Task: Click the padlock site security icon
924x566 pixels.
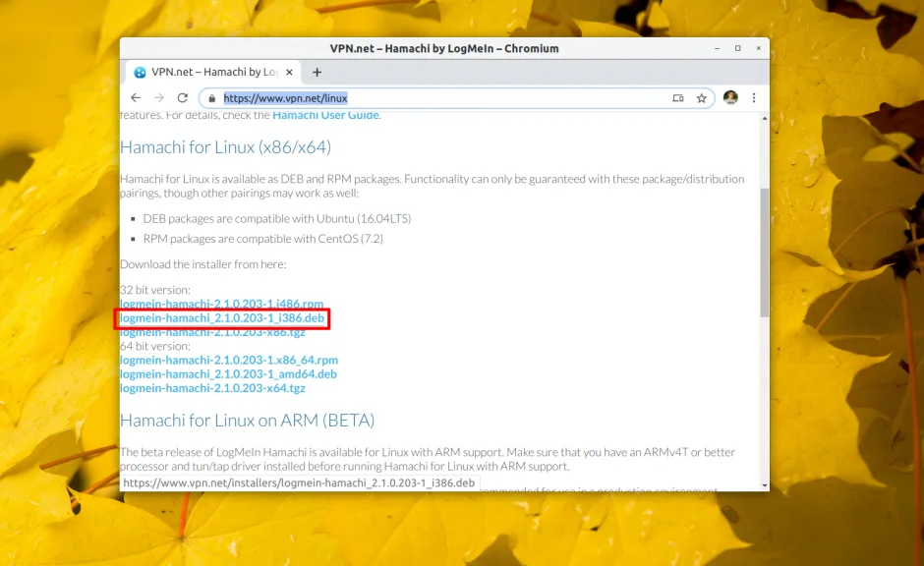Action: click(x=212, y=98)
